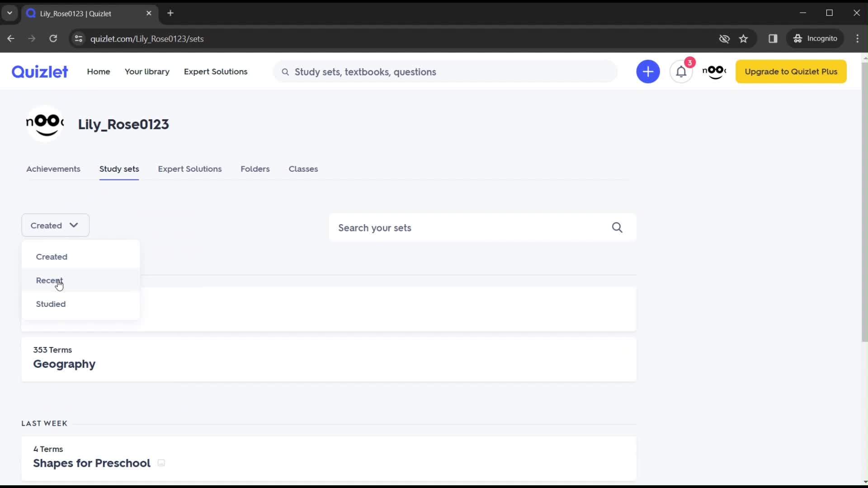Click the magnifier icon in the main search bar
Viewport: 868px width, 488px height.
[285, 72]
